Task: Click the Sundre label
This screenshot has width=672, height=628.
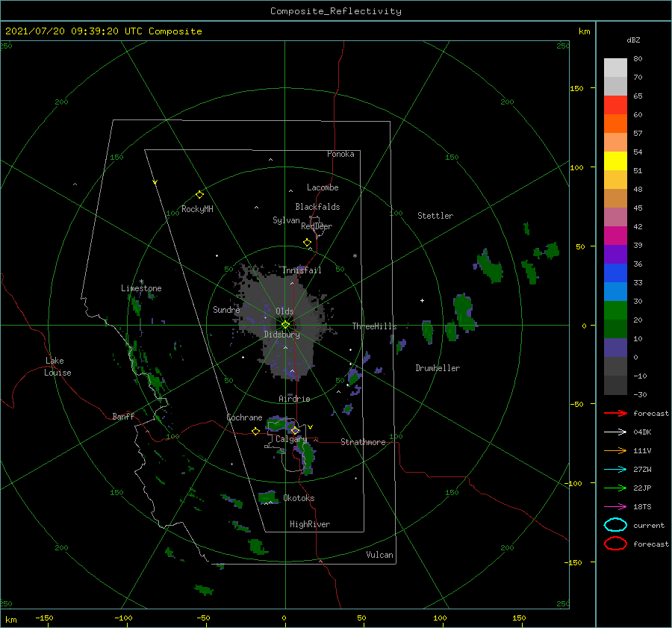Action: pos(226,309)
